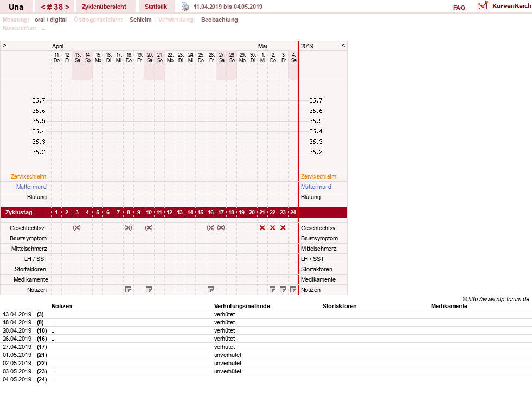Click the left Mittelschmerz row label
This screenshot has width=532, height=414.
pyautogui.click(x=29, y=249)
